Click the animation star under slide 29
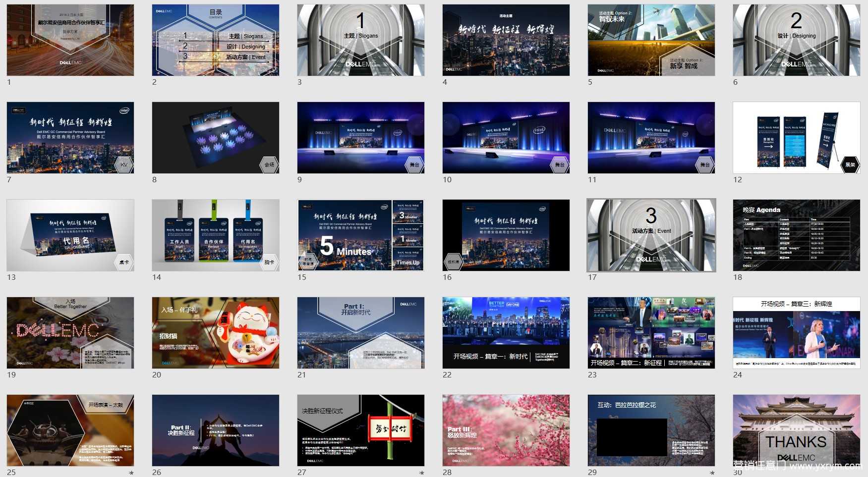 pos(712,473)
